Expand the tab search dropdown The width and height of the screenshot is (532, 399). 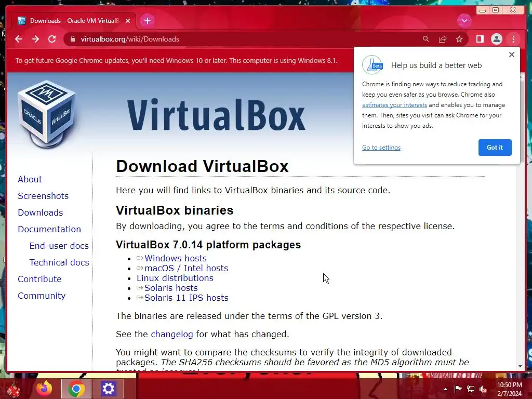coord(464,21)
